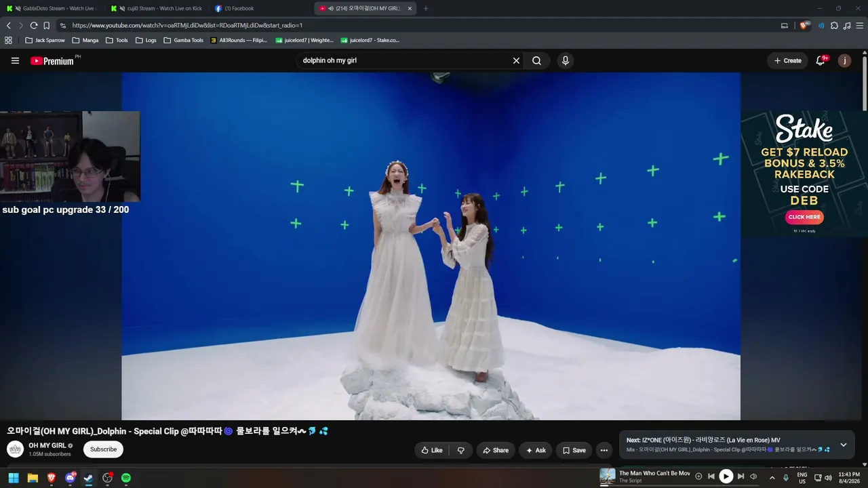Screen dimensions: 868x488
Task: Open File Explorer from the taskbar
Action: coord(33,478)
